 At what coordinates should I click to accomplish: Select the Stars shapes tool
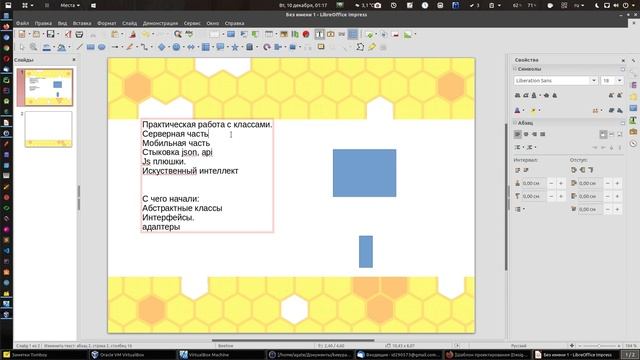click(235, 47)
